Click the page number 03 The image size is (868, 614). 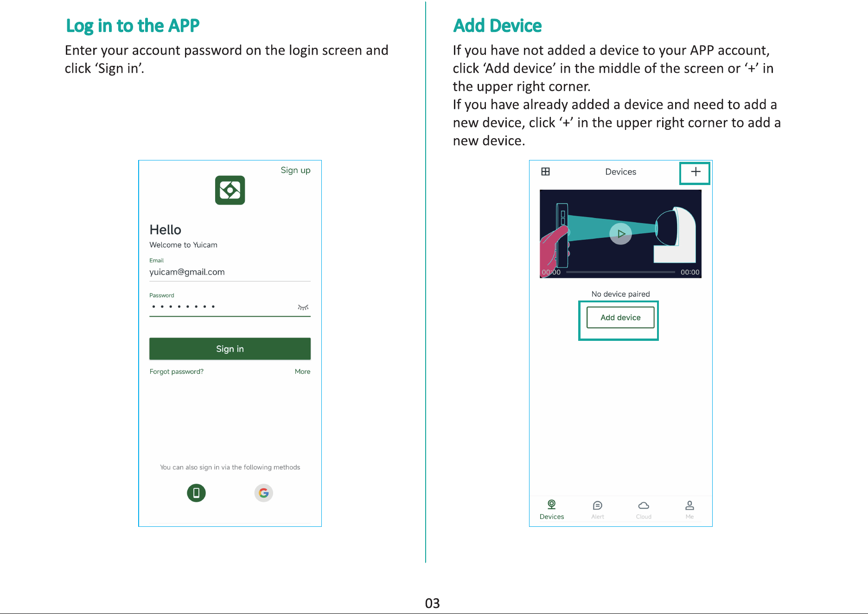432,603
